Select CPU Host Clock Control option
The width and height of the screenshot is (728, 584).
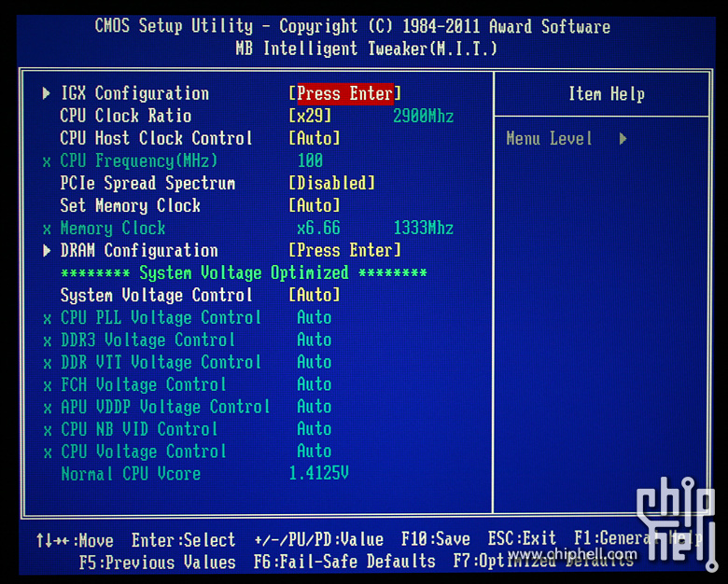coord(156,138)
